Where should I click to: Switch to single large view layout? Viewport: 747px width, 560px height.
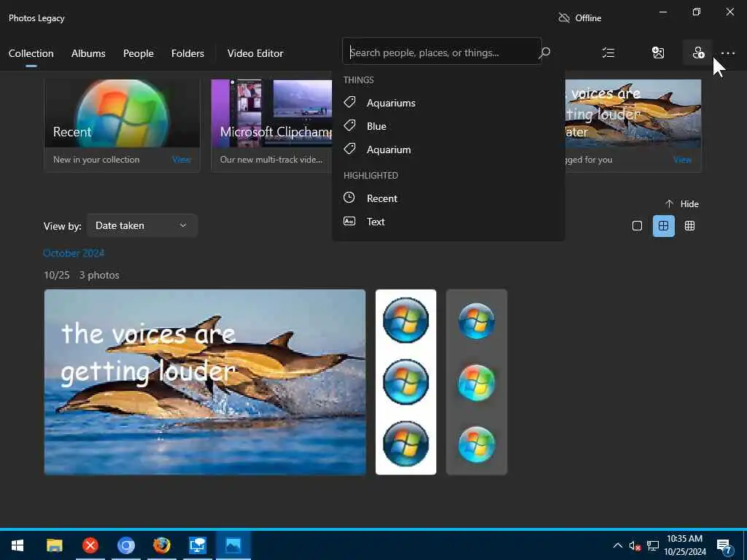point(637,226)
